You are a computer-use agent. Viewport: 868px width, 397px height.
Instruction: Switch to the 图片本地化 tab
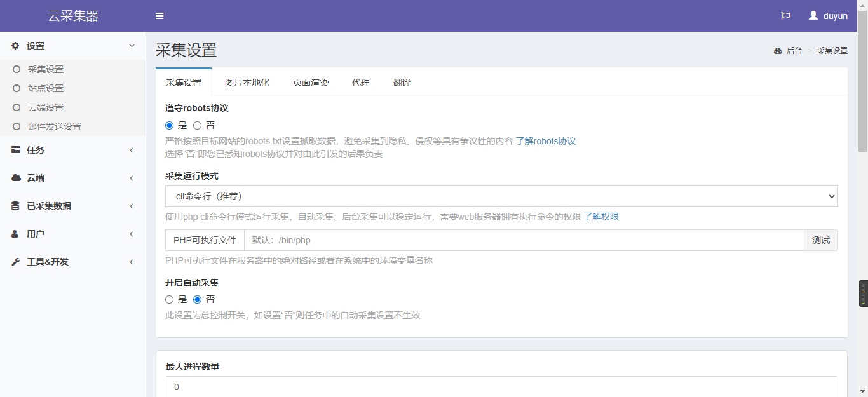pyautogui.click(x=247, y=83)
